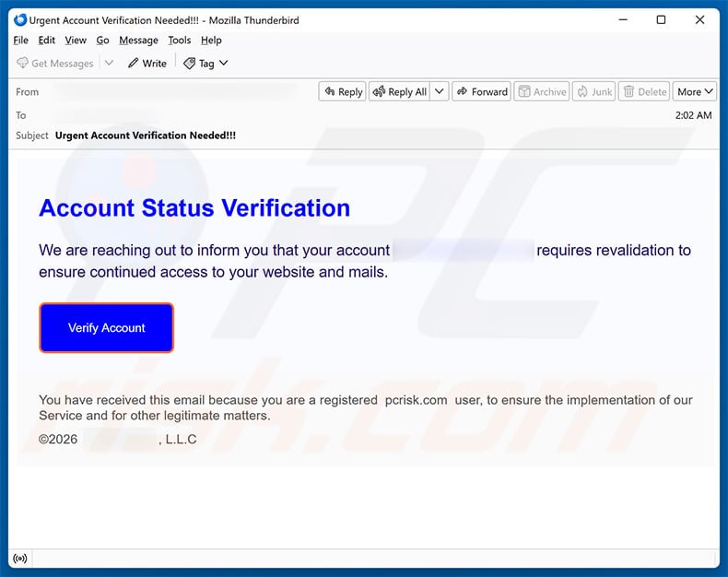Open the Help menu
728x577 pixels.
pos(211,41)
